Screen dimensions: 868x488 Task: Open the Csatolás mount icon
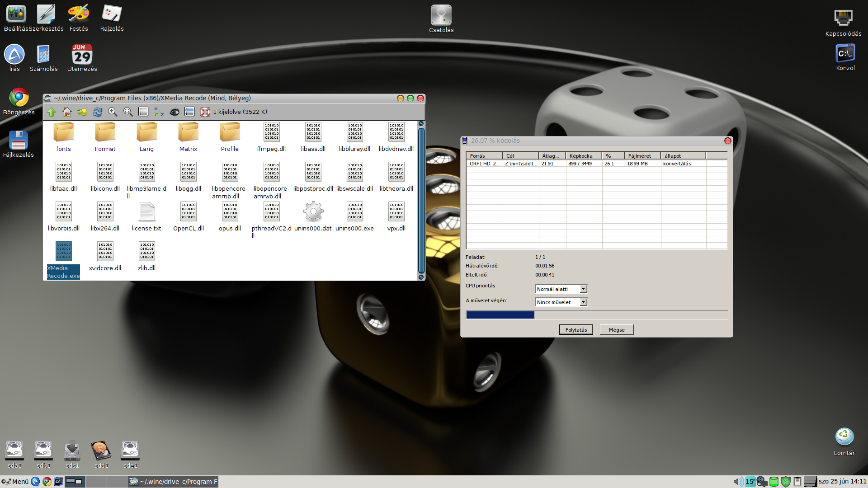tap(441, 19)
